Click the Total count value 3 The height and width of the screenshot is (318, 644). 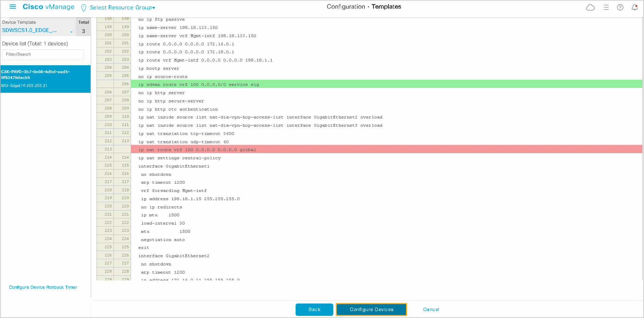[83, 31]
